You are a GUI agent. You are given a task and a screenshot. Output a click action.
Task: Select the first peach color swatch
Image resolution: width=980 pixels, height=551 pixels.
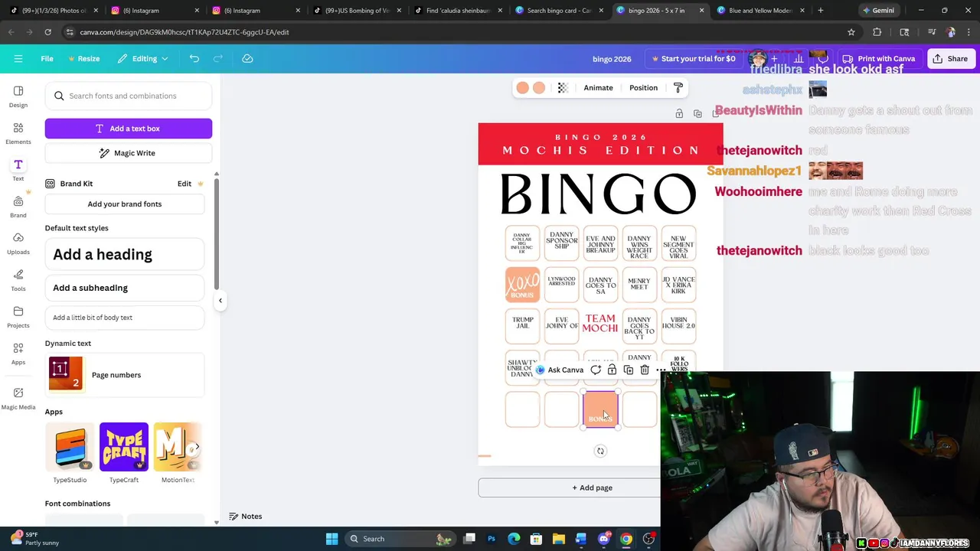(x=522, y=88)
